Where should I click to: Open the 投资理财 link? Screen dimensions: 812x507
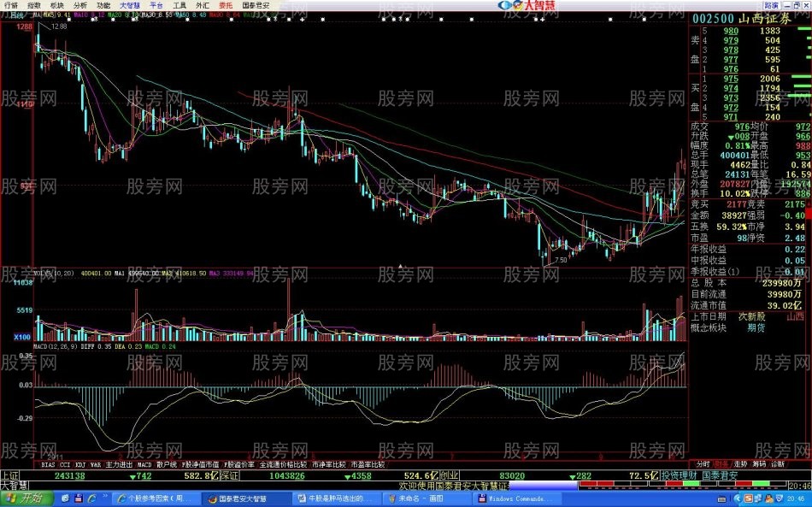coord(679,475)
